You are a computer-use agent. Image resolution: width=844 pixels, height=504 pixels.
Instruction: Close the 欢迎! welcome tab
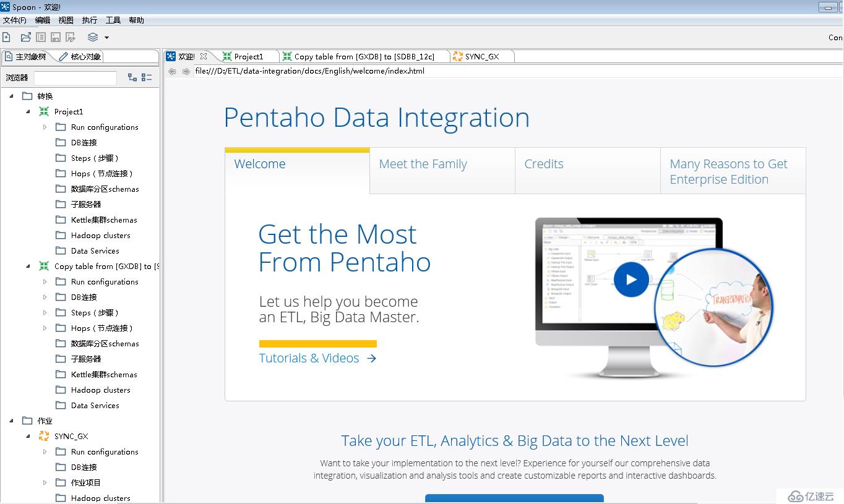click(204, 56)
